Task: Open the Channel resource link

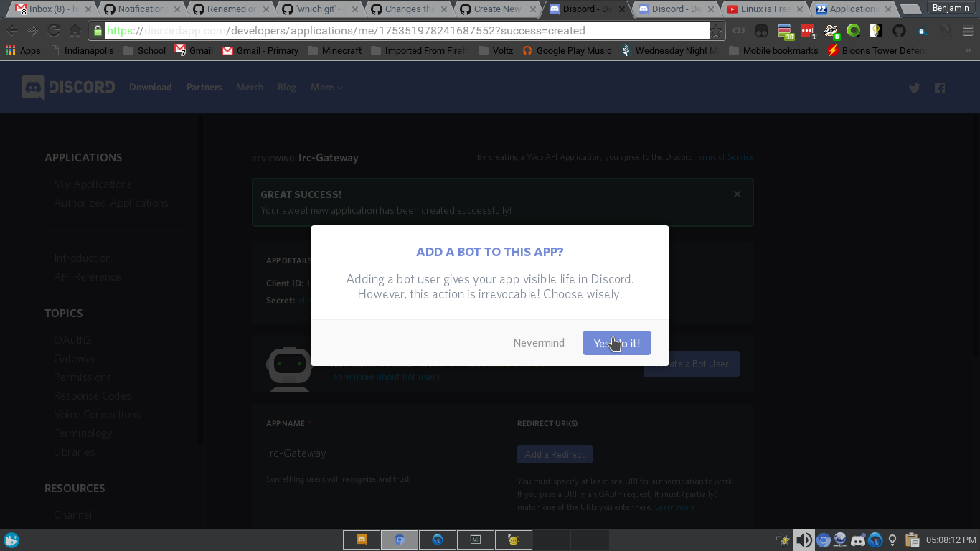Action: tap(73, 515)
